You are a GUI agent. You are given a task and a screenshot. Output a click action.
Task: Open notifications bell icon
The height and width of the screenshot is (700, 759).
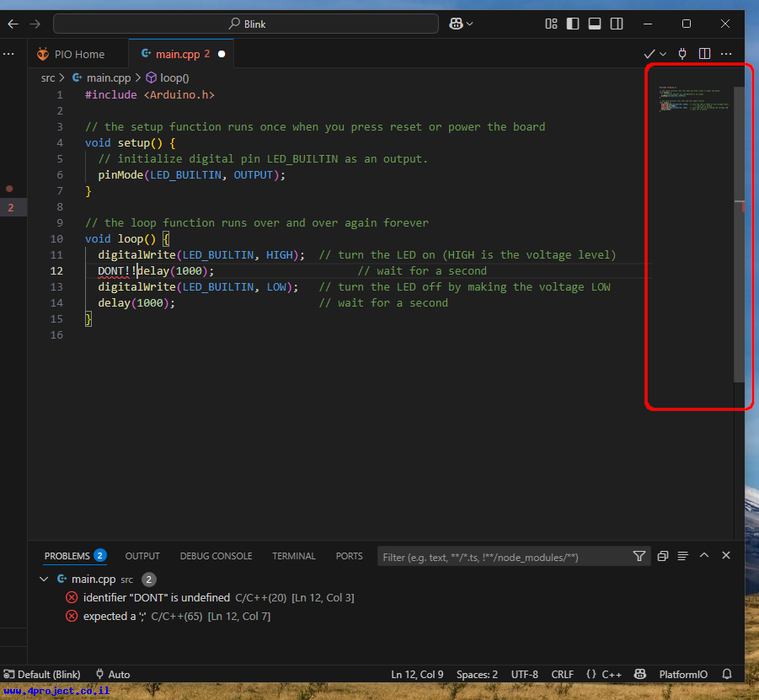[727, 675]
